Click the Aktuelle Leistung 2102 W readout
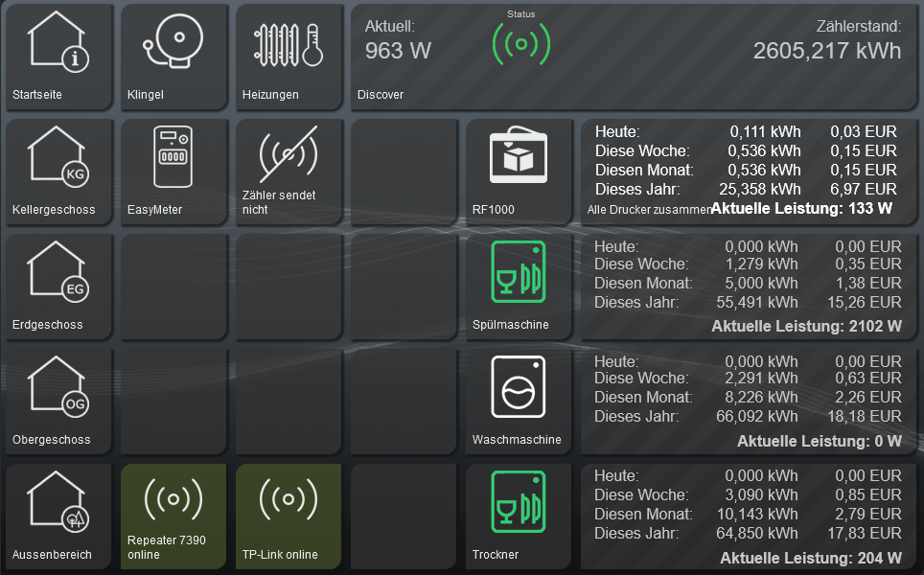Viewport: 924px width, 575px height. click(806, 327)
